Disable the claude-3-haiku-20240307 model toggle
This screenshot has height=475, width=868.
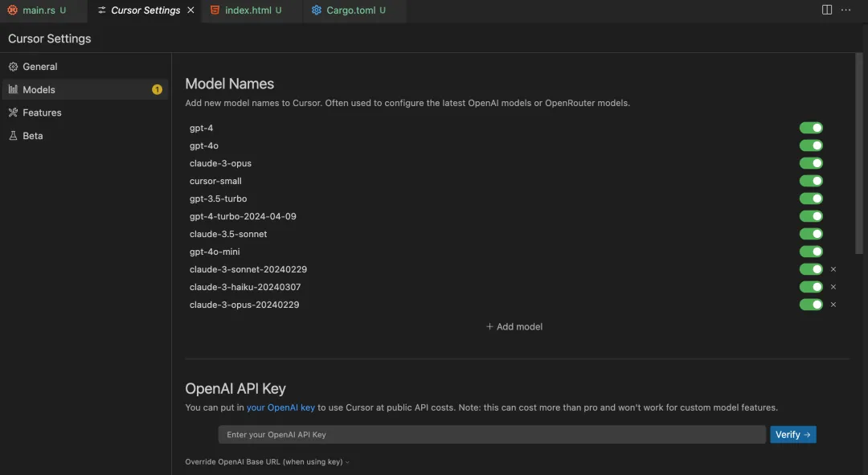(811, 287)
